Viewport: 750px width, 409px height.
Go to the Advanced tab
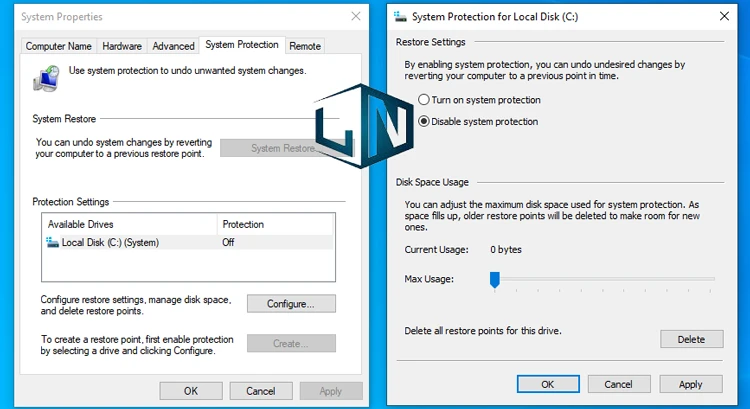[173, 46]
